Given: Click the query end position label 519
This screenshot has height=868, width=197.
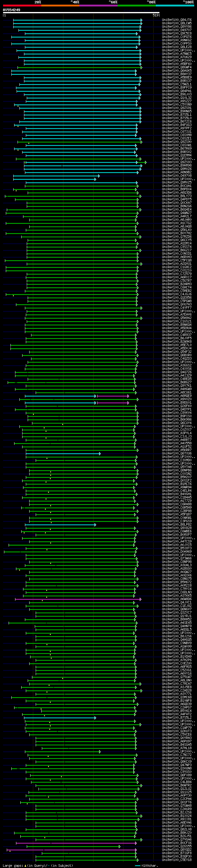Looking at the screenshot, I should pos(155,15).
